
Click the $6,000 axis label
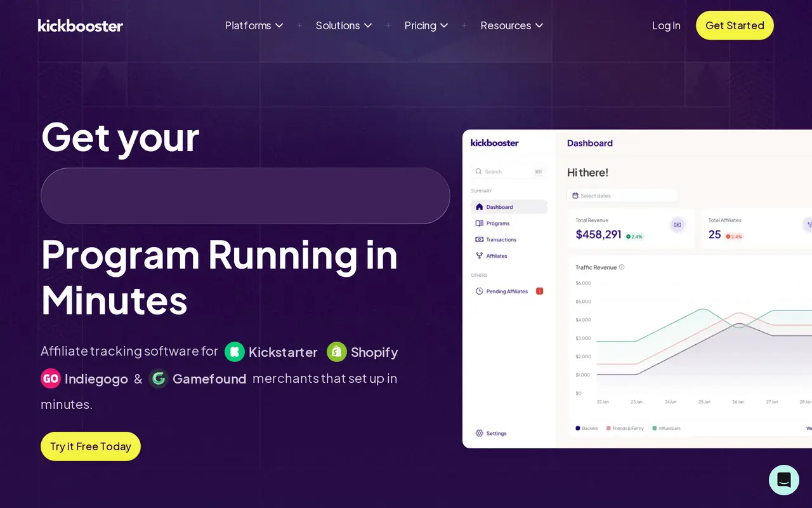coord(583,283)
